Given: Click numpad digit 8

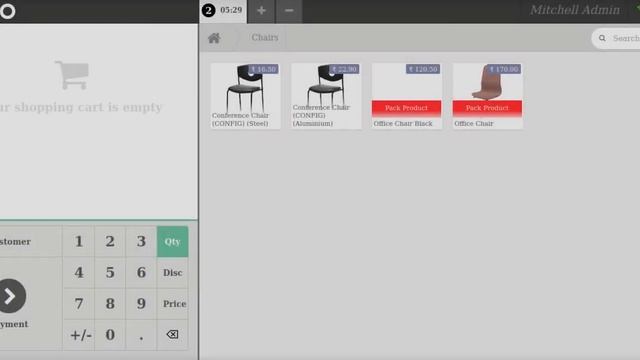Looking at the screenshot, I should click(110, 304).
